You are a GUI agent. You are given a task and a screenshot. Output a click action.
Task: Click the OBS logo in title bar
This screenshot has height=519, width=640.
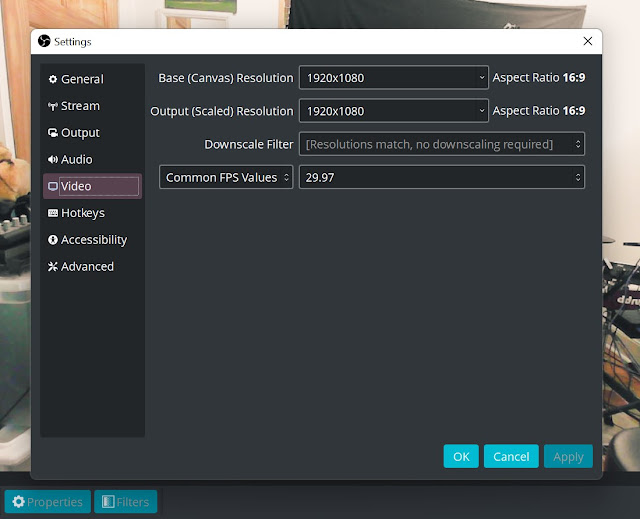click(x=44, y=41)
